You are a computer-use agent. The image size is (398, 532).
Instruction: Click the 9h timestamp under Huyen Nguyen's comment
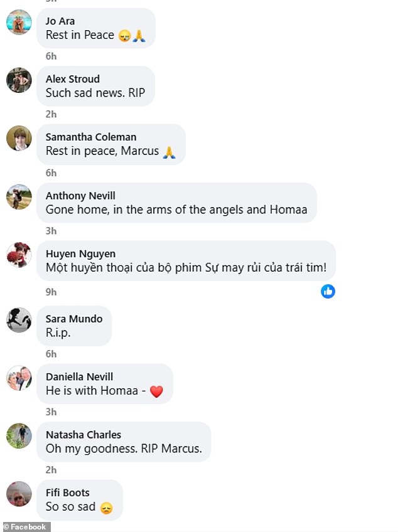(x=51, y=292)
